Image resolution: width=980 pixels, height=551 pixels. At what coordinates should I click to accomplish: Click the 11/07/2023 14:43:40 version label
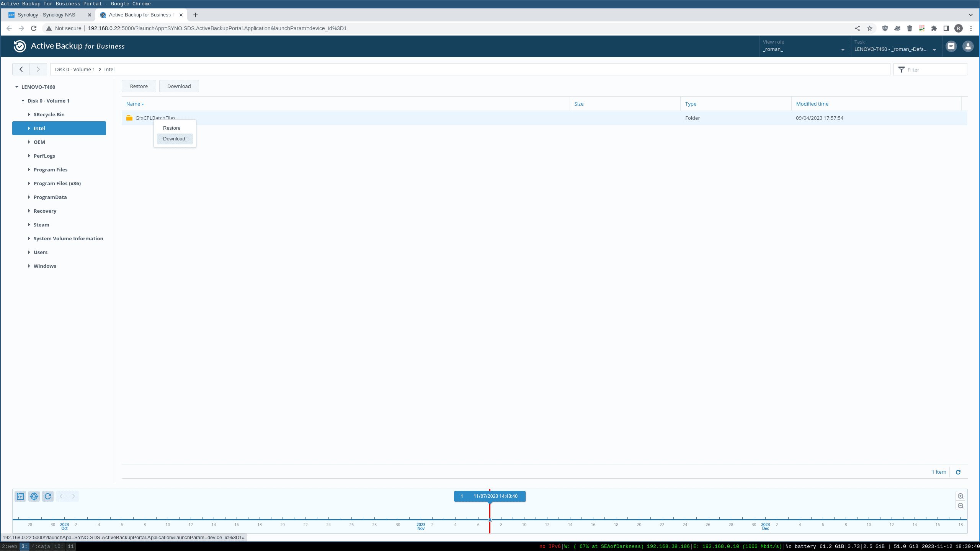coord(490,496)
